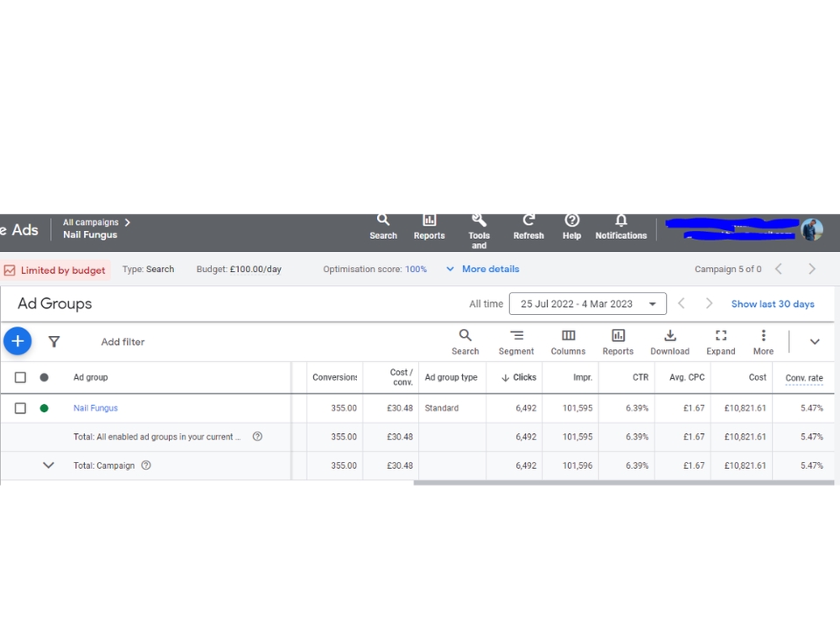Screen dimensions: 840x630
Task: Expand the table to full screen
Action: click(720, 342)
